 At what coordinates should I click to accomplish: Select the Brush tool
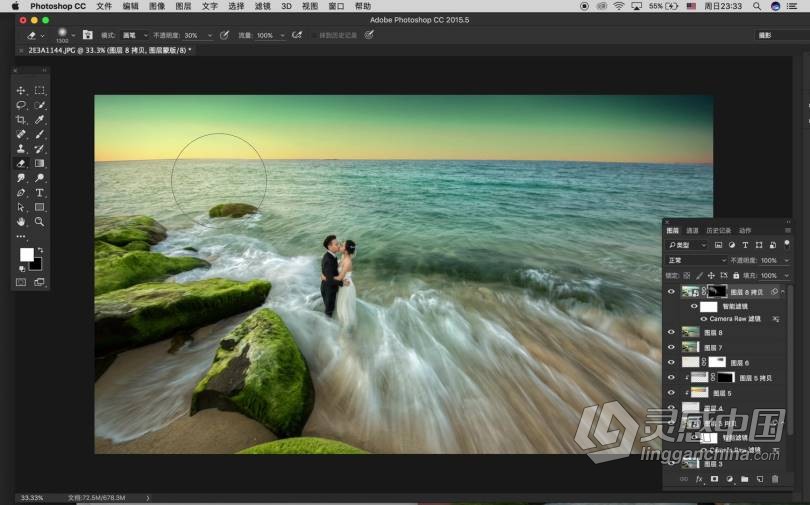pyautogui.click(x=39, y=134)
